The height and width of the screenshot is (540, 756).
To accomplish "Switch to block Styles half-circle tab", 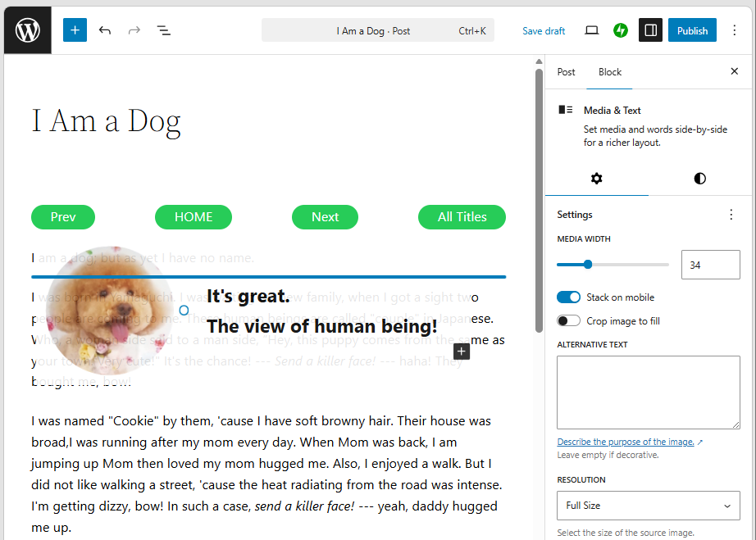I will tap(699, 179).
